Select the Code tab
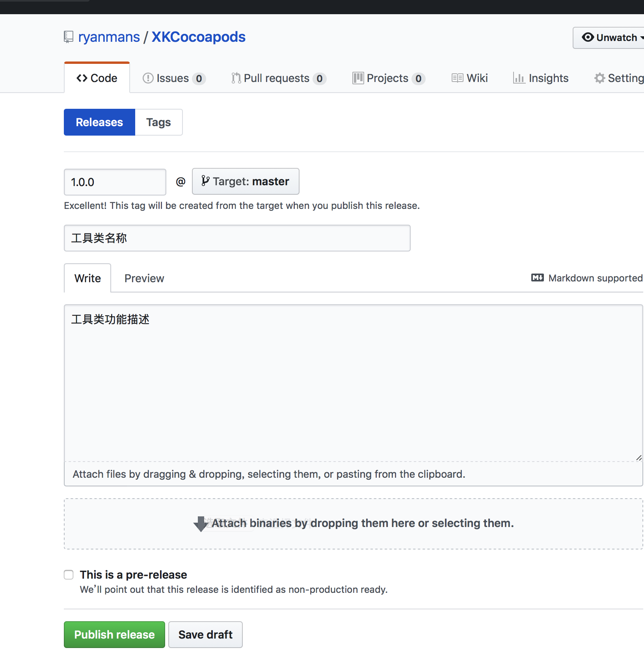Image resolution: width=644 pixels, height=663 pixels. click(97, 78)
